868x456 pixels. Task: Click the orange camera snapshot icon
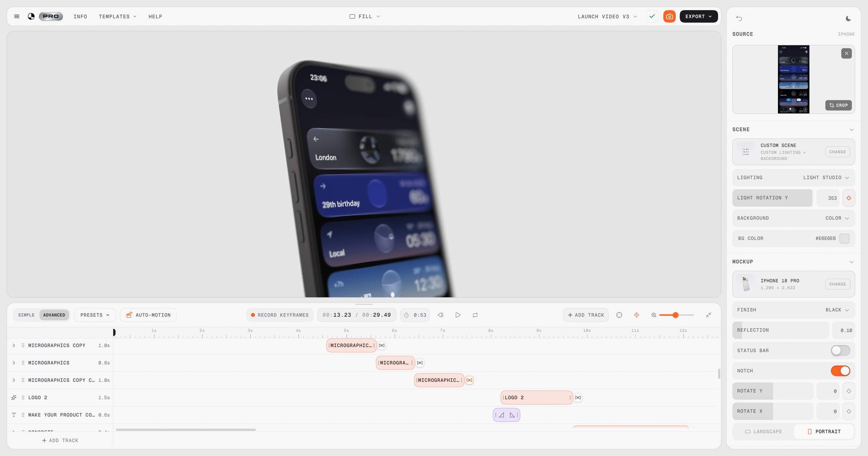[x=669, y=16]
